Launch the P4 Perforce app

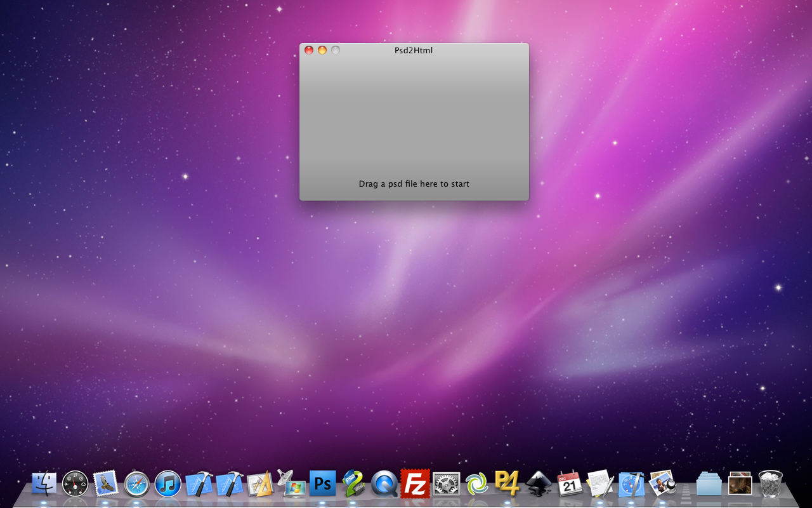(x=507, y=485)
